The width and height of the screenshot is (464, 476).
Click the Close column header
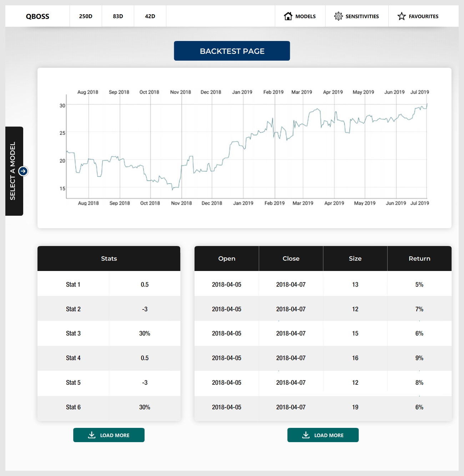(291, 259)
